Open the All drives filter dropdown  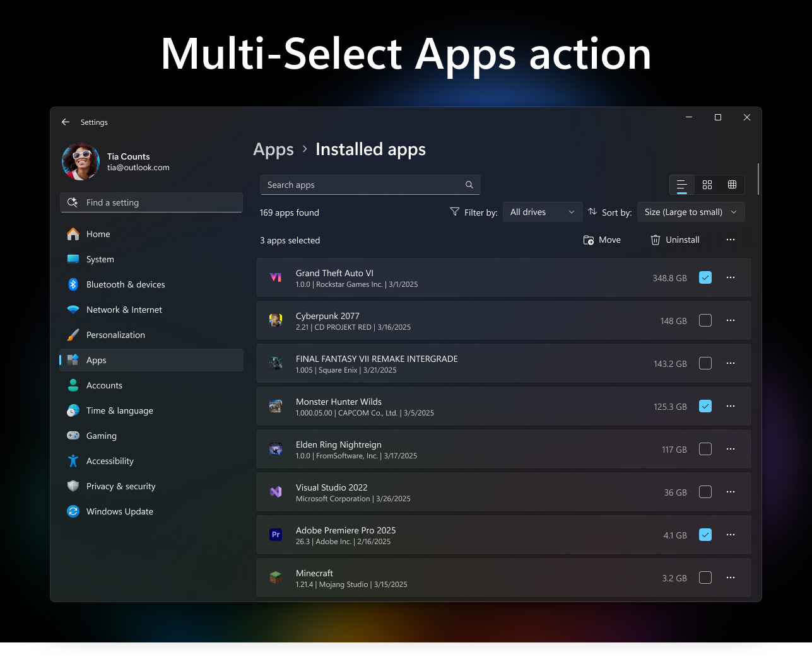542,212
